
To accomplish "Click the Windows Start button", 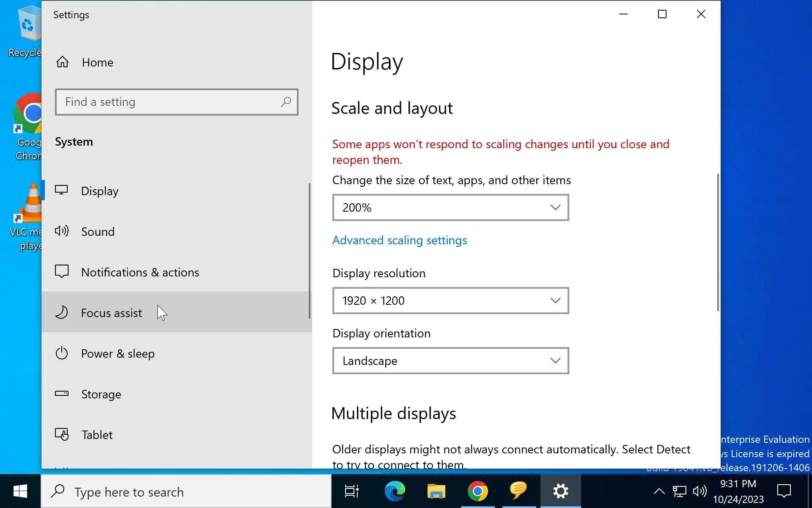I will [20, 491].
